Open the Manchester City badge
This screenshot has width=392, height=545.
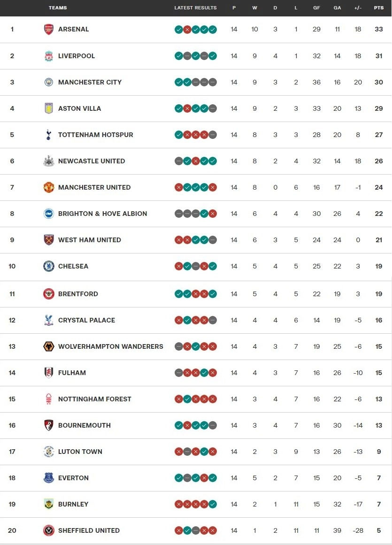click(x=49, y=82)
